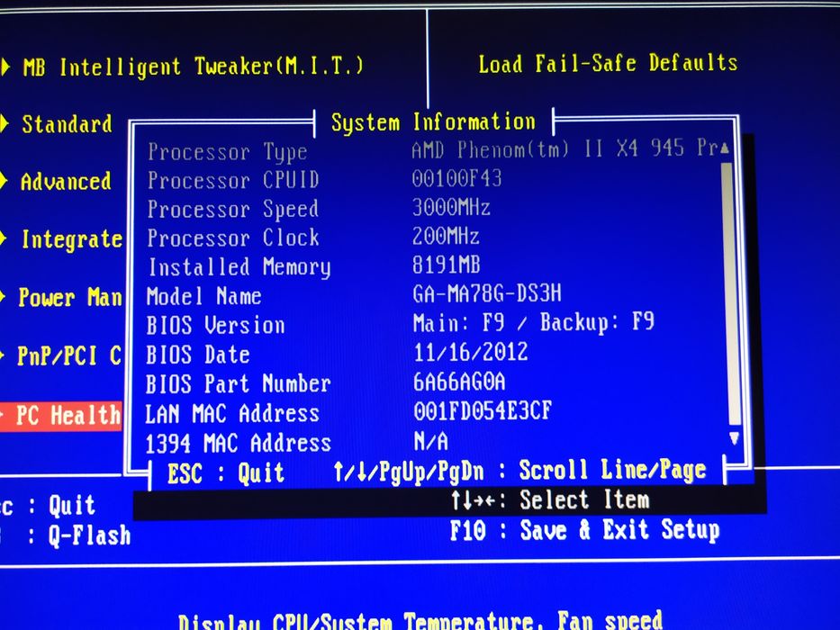Click the BIOS Version label
The height and width of the screenshot is (630, 840).
point(215,325)
